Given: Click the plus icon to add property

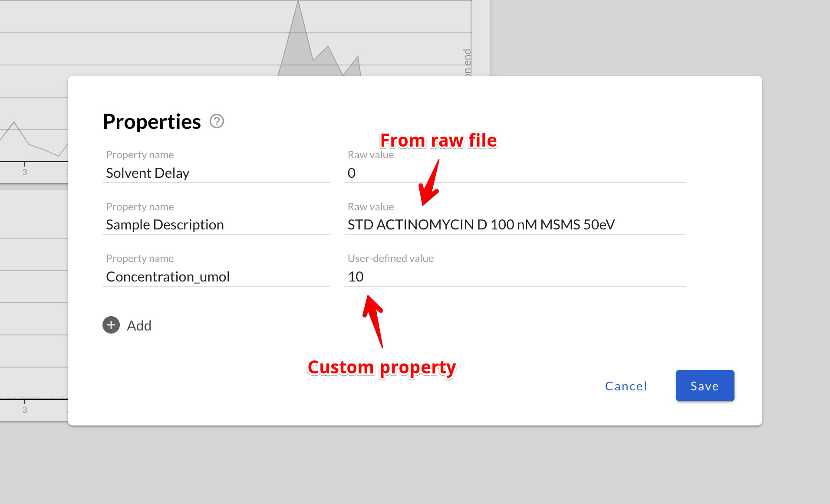Looking at the screenshot, I should [x=111, y=325].
